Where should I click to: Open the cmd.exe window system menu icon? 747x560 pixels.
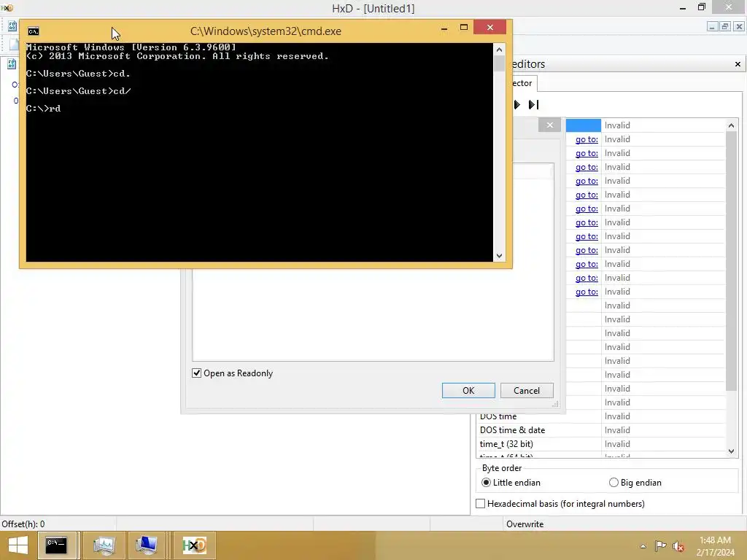(34, 31)
